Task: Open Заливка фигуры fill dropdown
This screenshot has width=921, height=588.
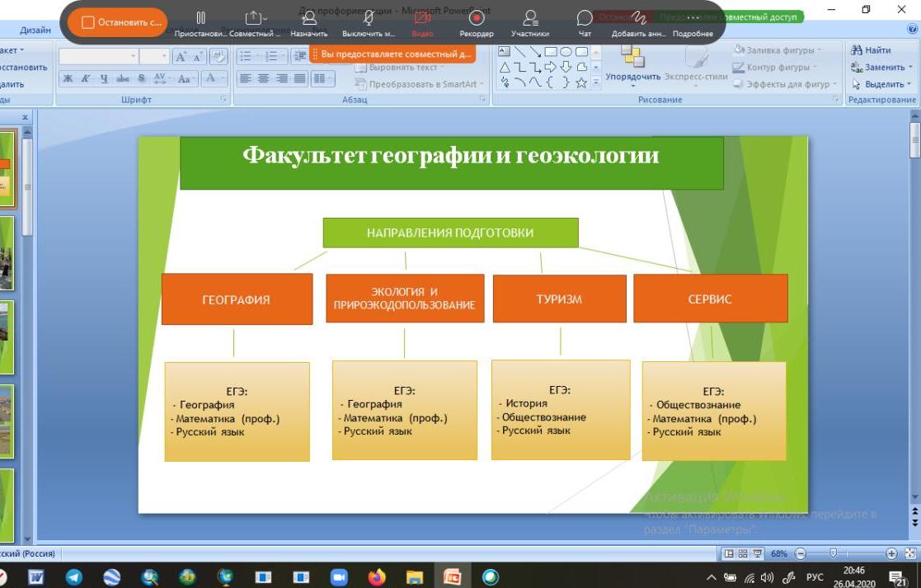Action: pyautogui.click(x=778, y=50)
